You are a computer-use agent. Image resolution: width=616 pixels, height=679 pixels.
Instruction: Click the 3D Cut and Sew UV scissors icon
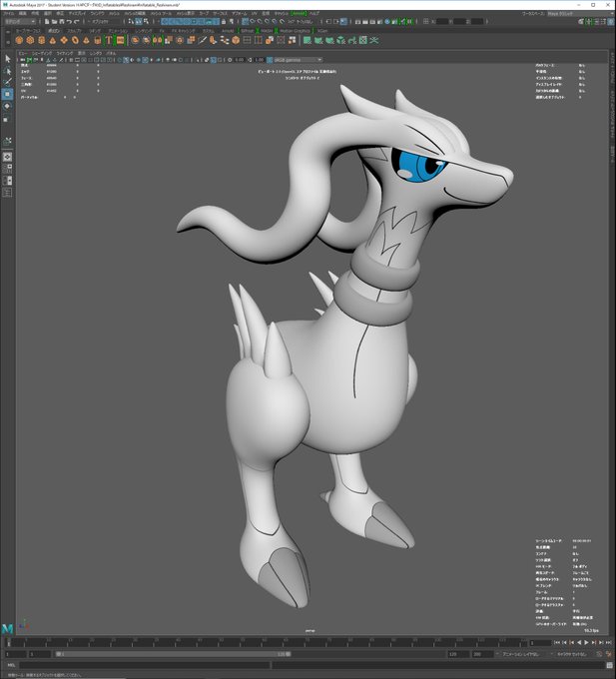click(374, 40)
